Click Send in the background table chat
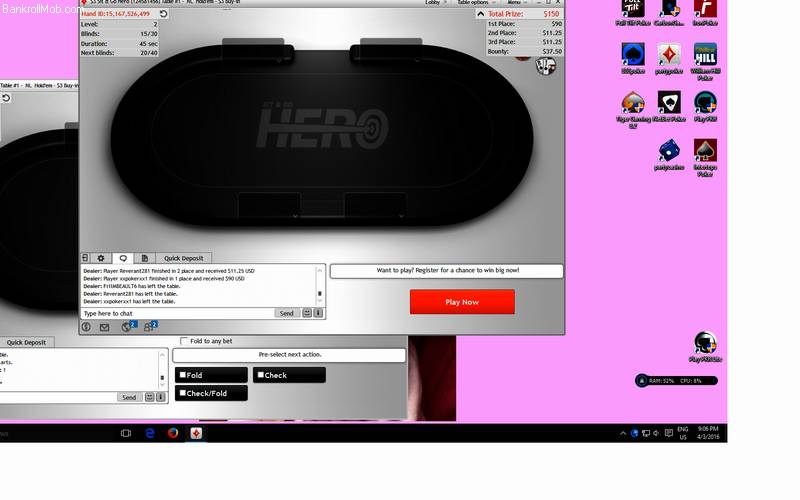The width and height of the screenshot is (800, 500). tap(129, 397)
